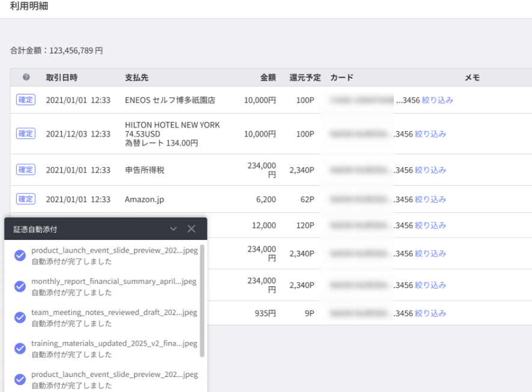Viewport: 532px width, 392px height.
Task: Click checkmark icon beside first product_launch_event file
Action: pos(20,256)
